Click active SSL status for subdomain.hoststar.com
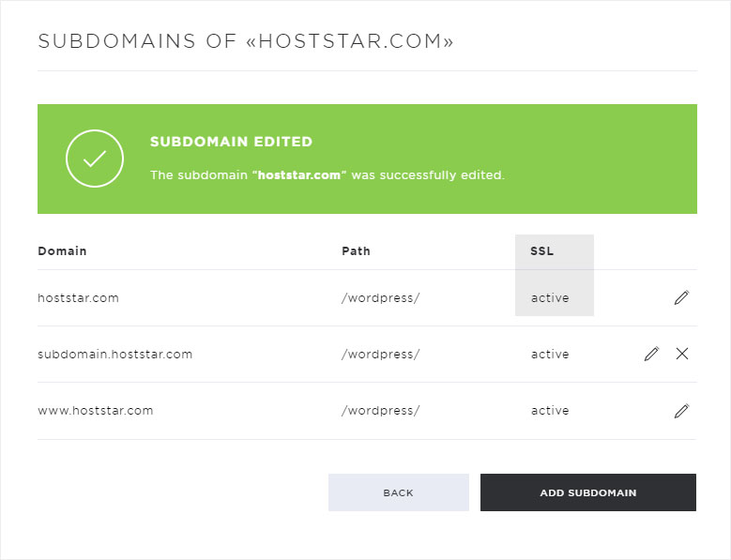This screenshot has width=731, height=560. (550, 355)
